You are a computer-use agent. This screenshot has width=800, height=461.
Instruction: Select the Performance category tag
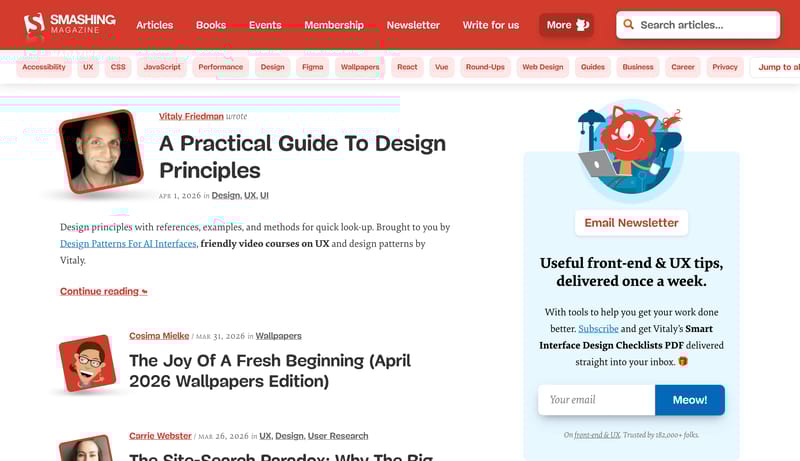tap(220, 67)
